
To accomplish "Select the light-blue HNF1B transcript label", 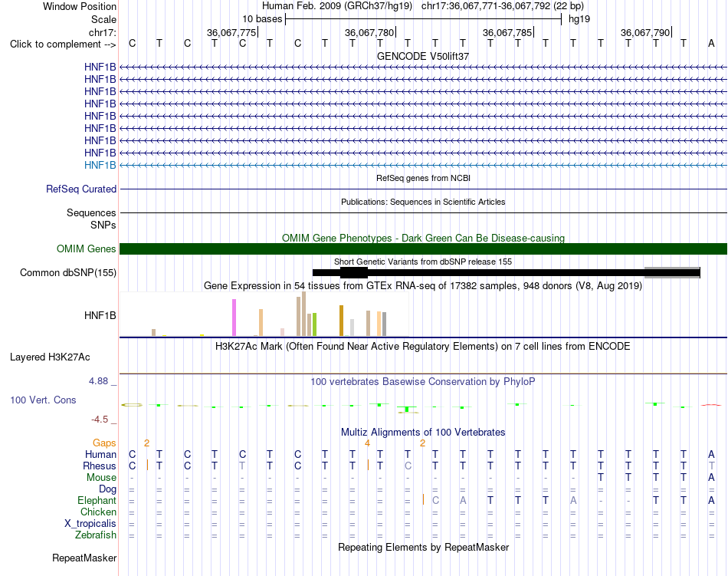I will (x=100, y=166).
